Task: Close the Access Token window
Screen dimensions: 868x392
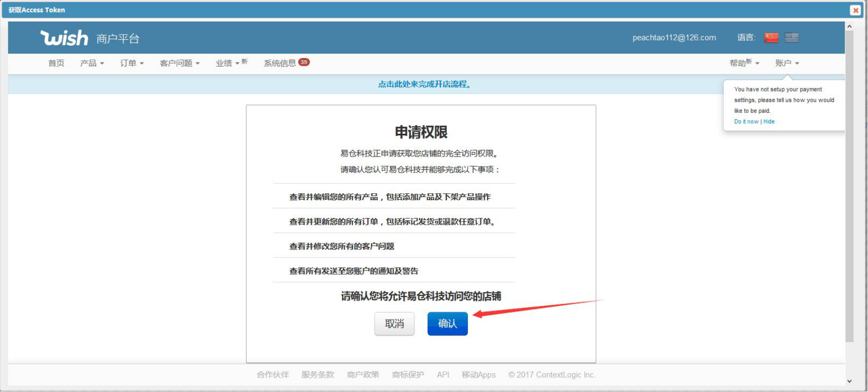Action: coord(855,10)
